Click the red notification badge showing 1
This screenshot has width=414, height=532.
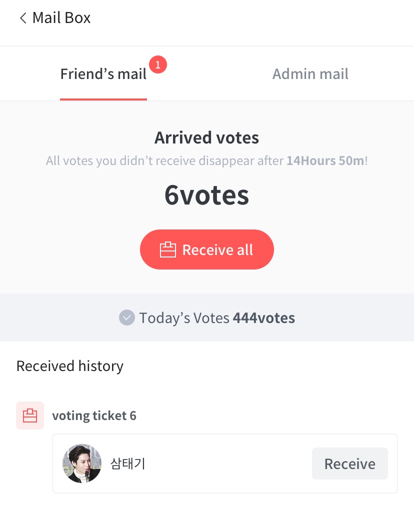click(x=157, y=64)
